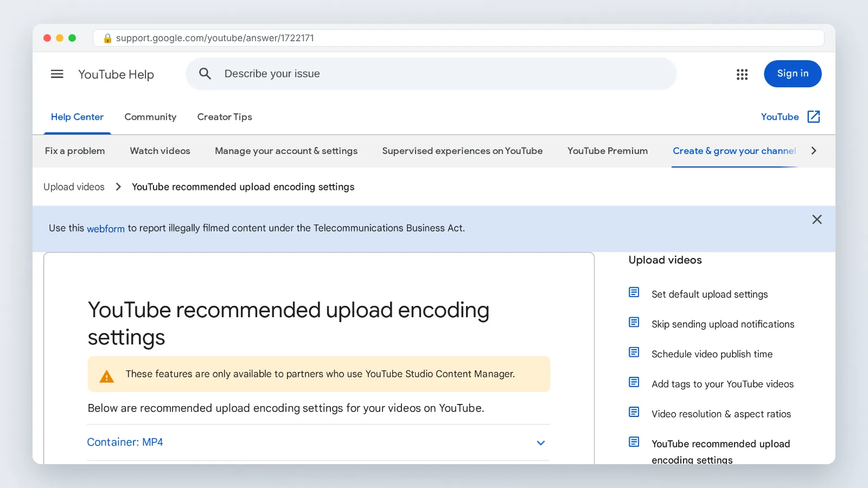This screenshot has height=488, width=868.
Task: Switch to the Community tab
Action: (150, 117)
